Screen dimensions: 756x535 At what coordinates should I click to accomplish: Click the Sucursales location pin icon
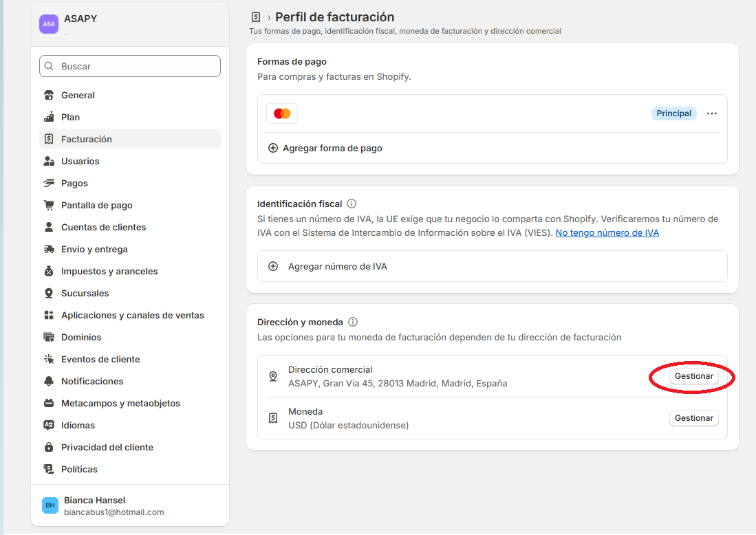pos(49,293)
